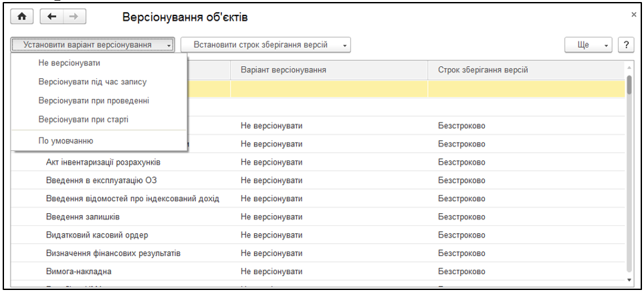The height and width of the screenshot is (292, 644).
Task: Select Видатковий касовий ордер row
Action: (x=97, y=235)
